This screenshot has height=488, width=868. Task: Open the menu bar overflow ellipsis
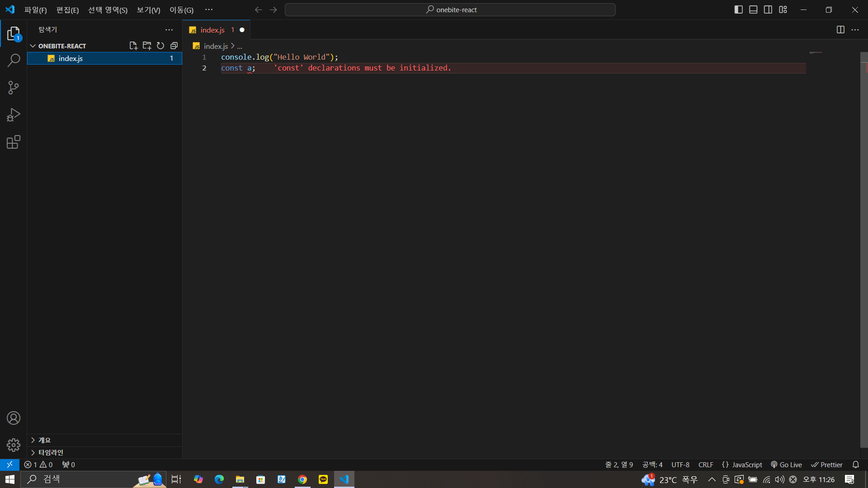208,9
